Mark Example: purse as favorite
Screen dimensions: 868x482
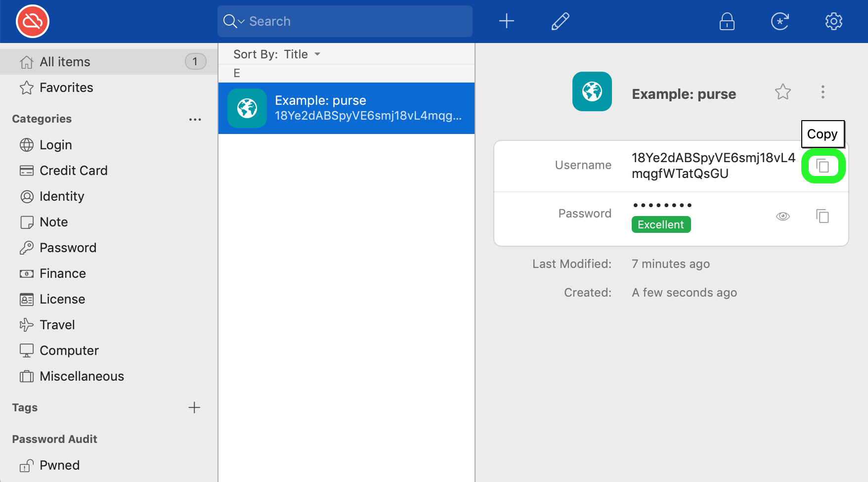click(783, 92)
